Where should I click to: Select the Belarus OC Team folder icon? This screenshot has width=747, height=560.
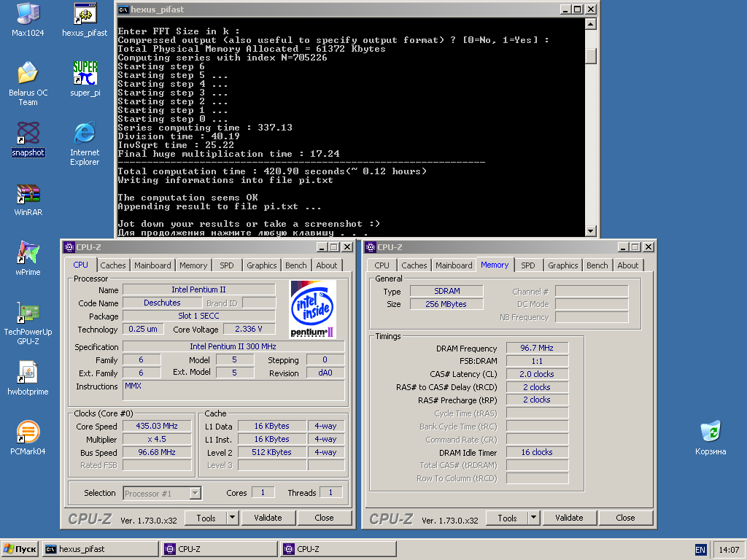coord(28,84)
